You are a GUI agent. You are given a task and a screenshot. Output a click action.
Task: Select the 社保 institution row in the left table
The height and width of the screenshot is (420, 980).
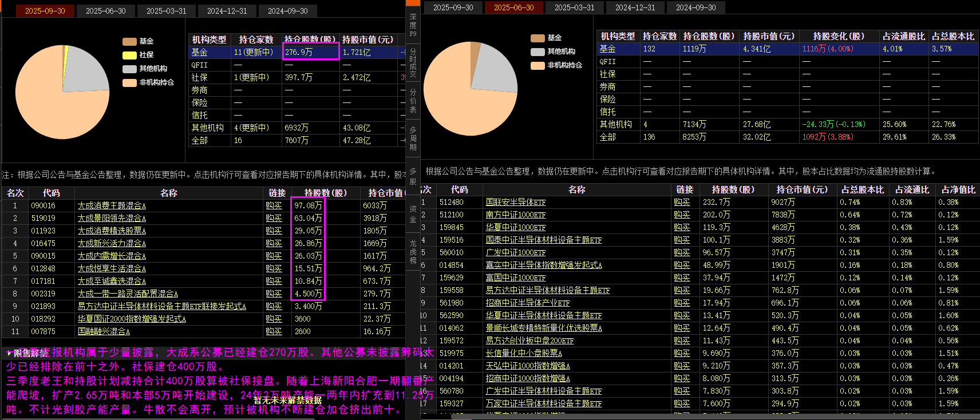297,77
